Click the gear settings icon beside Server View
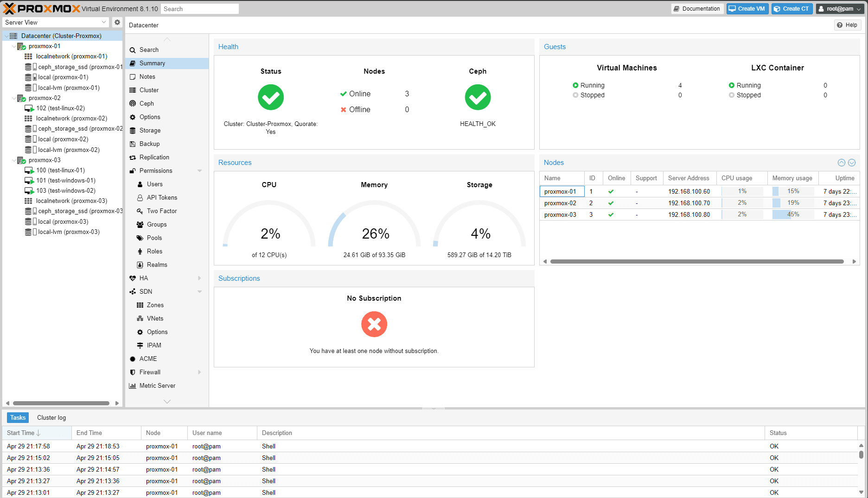Image resolution: width=868 pixels, height=498 pixels. 117,22
